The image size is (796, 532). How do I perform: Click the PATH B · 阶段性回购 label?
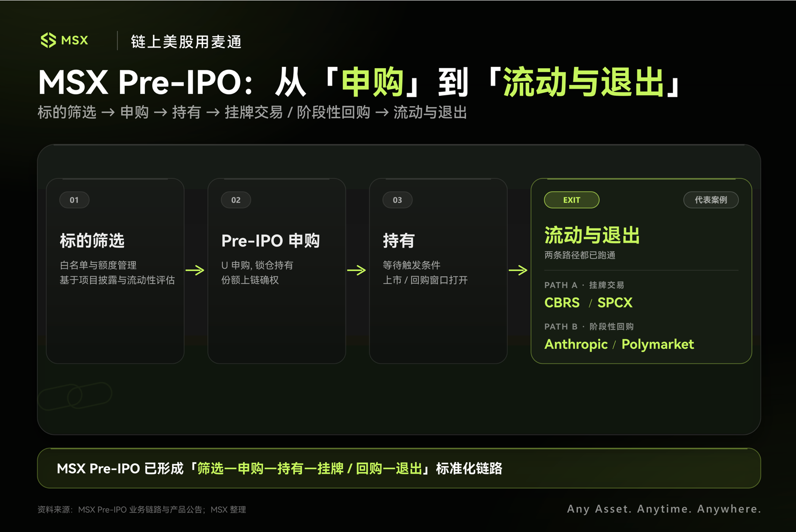click(x=589, y=326)
